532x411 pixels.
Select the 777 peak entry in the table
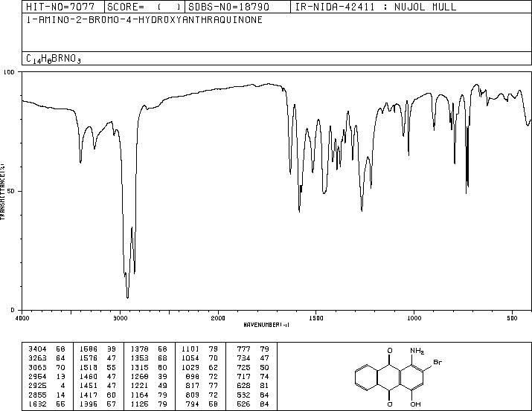253,349
